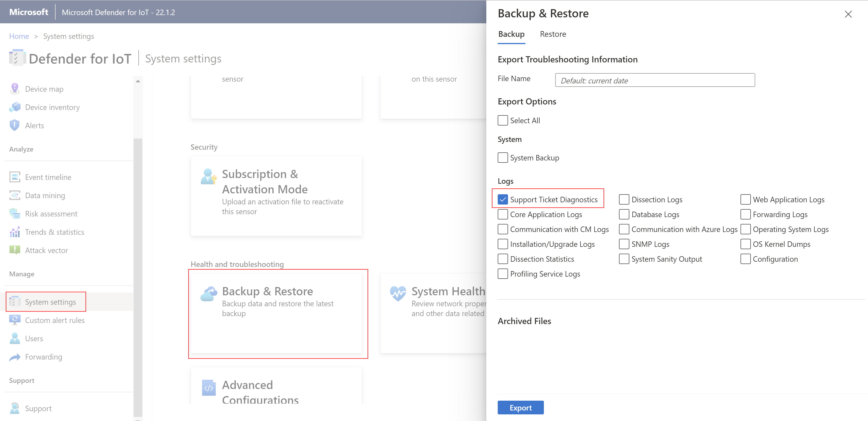
Task: View the Alerts page
Action: (x=34, y=125)
